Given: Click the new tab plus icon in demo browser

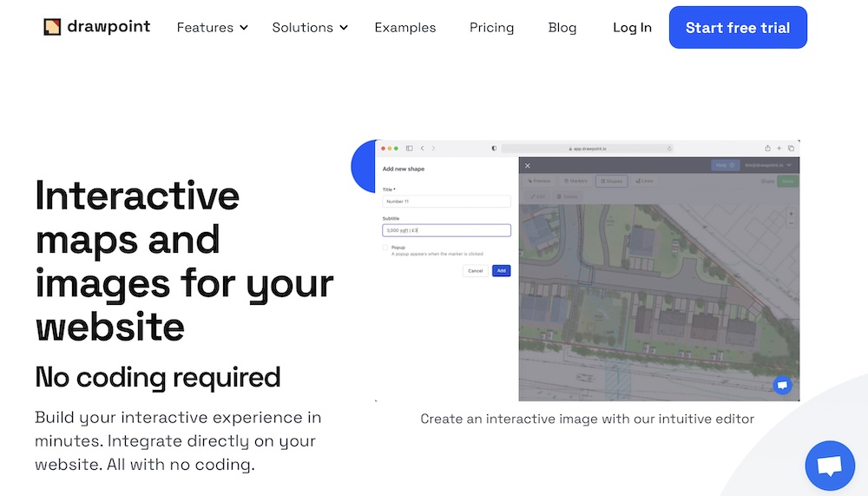Looking at the screenshot, I should [779, 148].
